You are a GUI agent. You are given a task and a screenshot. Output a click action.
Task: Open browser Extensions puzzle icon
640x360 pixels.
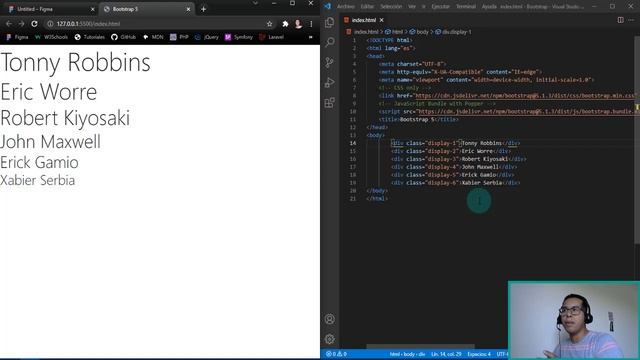[285, 24]
